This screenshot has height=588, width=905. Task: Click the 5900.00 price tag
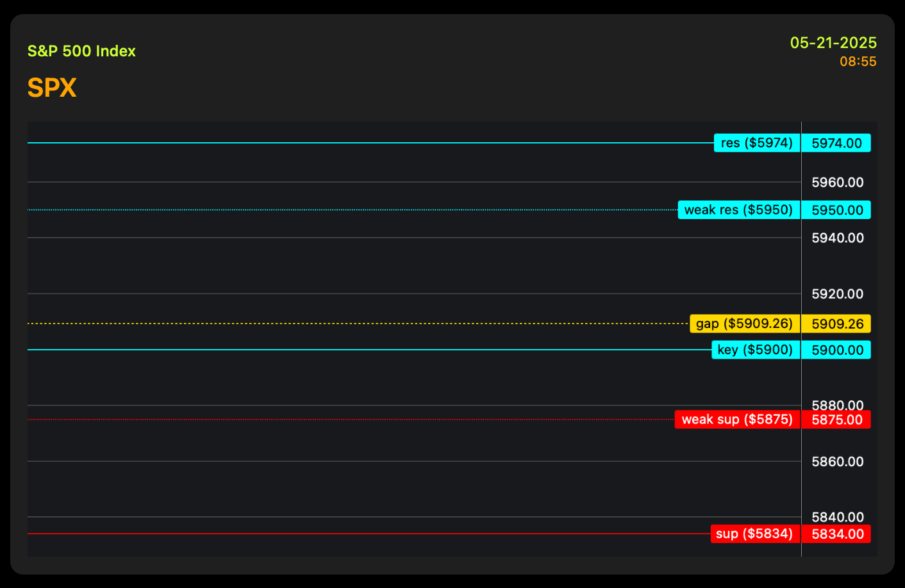click(836, 350)
